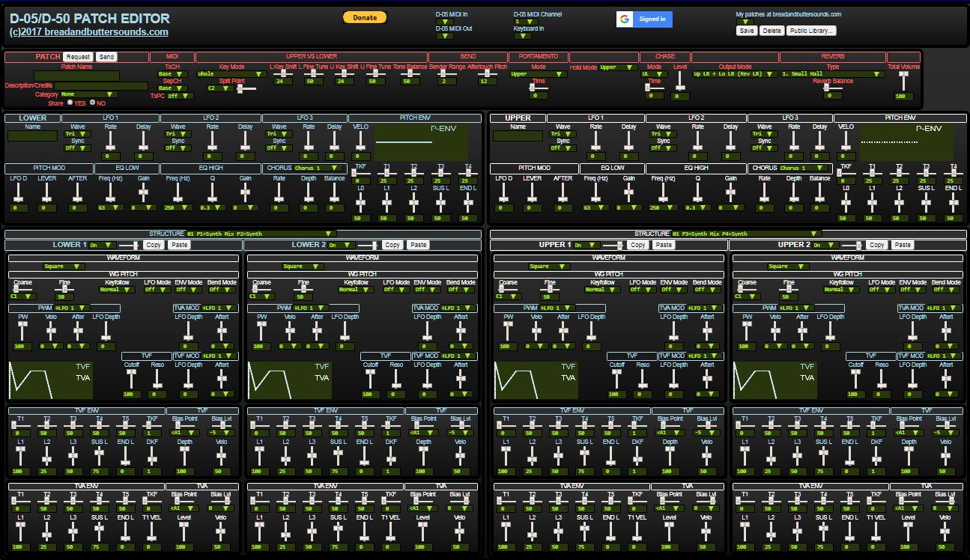Open the Lower Chorus type dropdown
This screenshot has height=560, width=970.
[x=319, y=168]
